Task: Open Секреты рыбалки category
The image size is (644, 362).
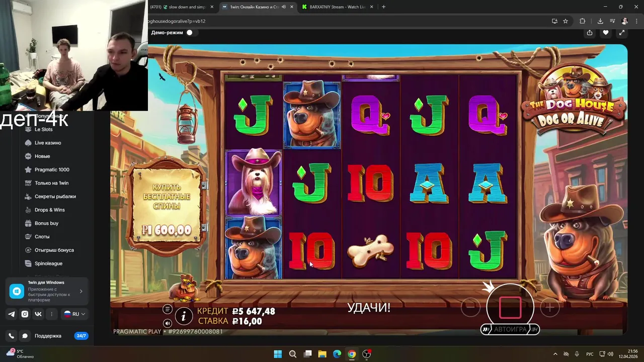Action: pyautogui.click(x=55, y=197)
